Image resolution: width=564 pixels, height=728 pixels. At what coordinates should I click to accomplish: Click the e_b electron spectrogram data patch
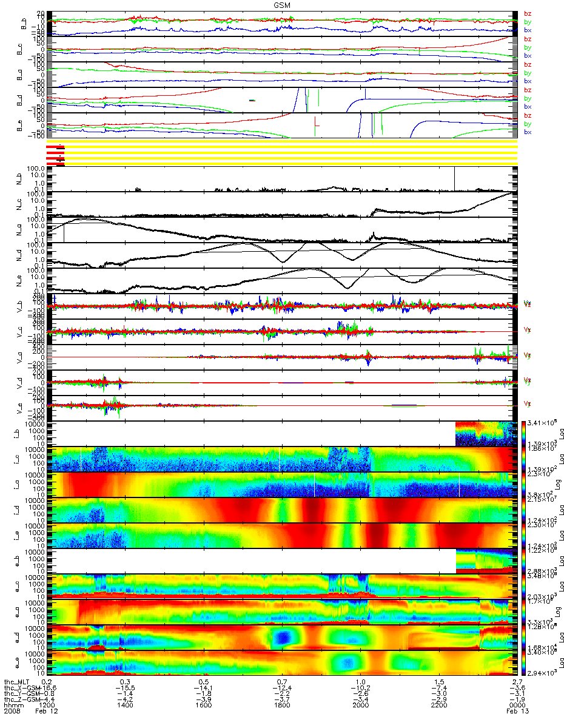coord(485,561)
